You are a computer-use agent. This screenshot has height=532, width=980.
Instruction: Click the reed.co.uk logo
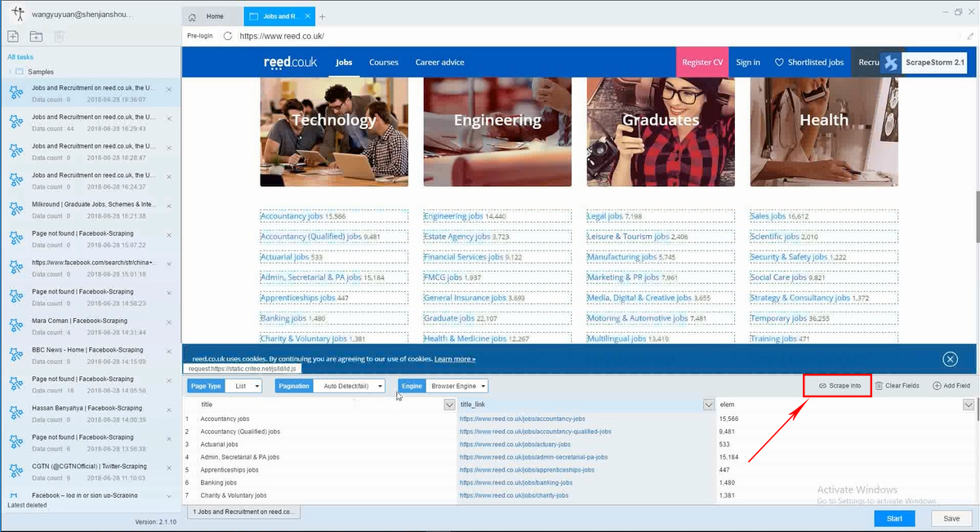tap(291, 62)
